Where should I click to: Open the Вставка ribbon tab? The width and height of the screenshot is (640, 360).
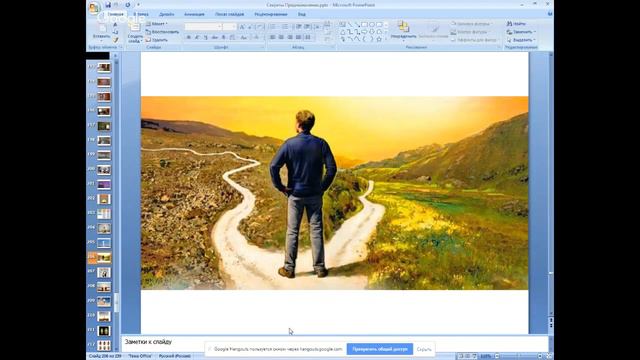(141, 14)
